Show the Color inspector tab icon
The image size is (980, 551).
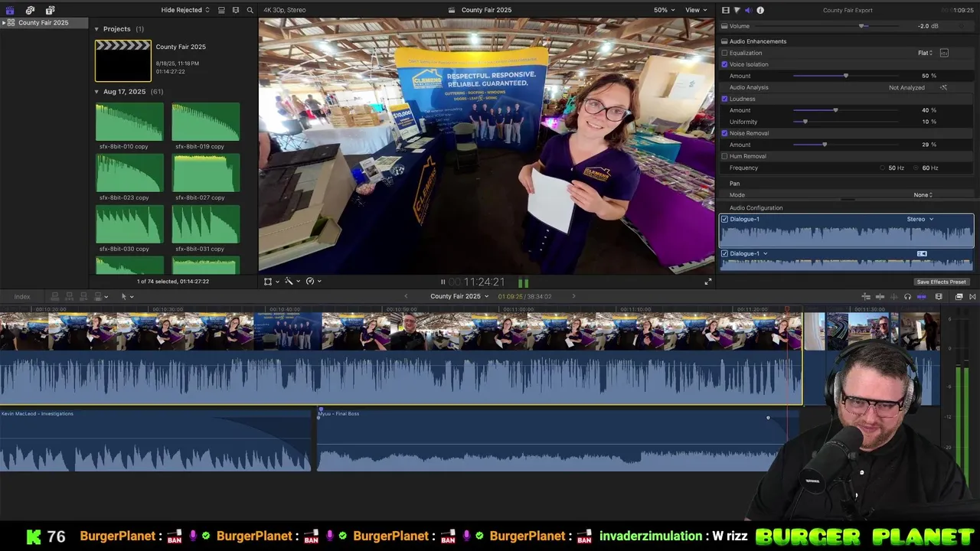pos(737,10)
